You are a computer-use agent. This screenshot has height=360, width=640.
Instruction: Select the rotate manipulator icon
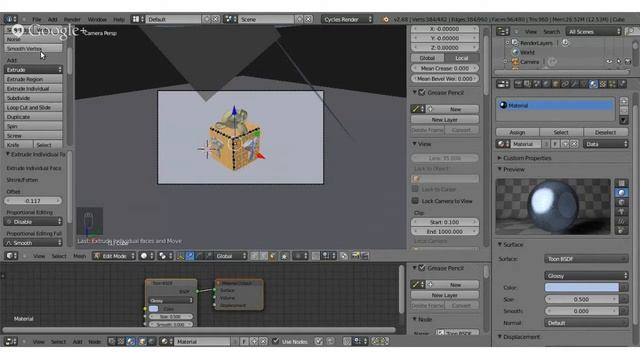199,256
